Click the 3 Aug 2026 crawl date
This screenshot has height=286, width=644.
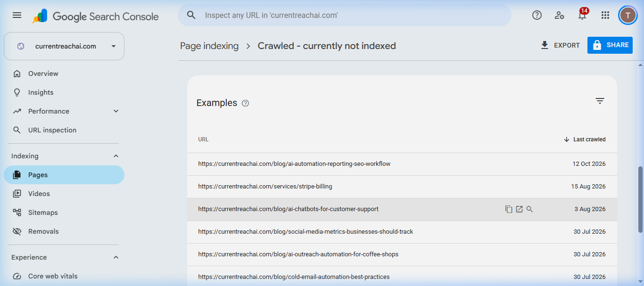tap(590, 209)
